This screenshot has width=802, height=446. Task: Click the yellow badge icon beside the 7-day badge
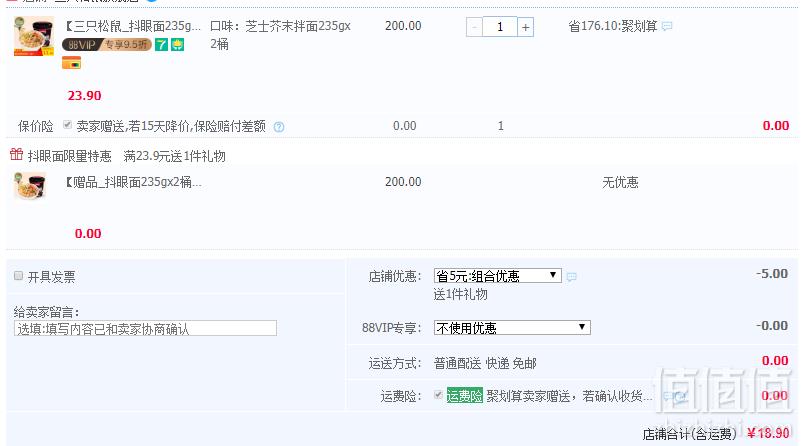(x=177, y=44)
